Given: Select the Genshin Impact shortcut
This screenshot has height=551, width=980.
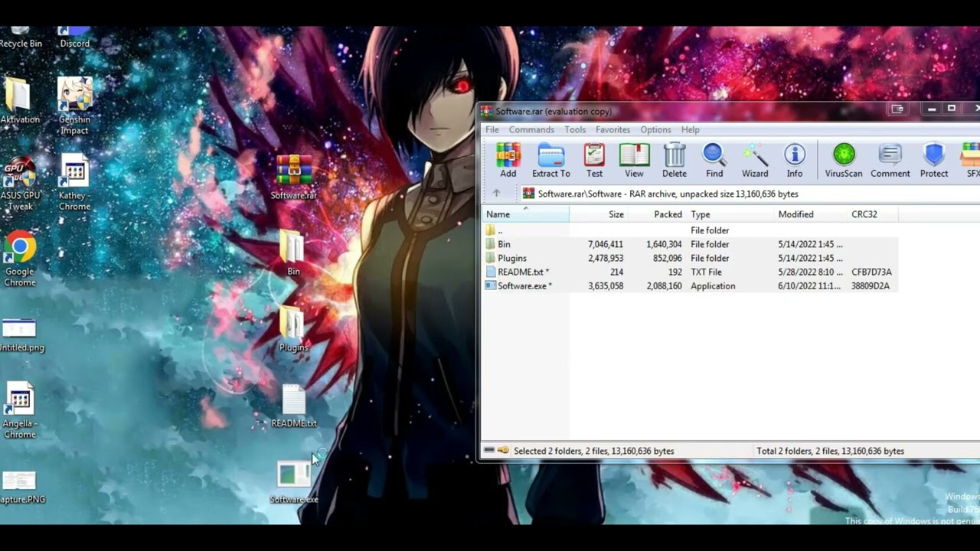Looking at the screenshot, I should click(74, 106).
